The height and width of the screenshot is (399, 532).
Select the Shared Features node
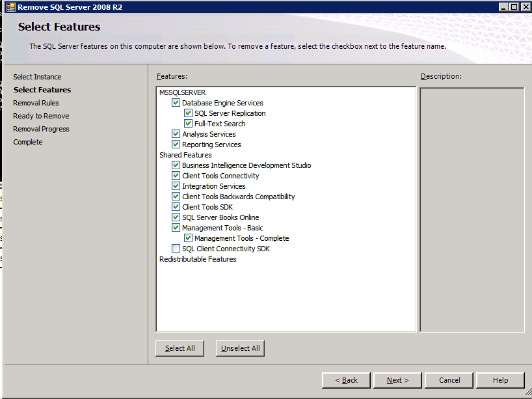tap(185, 155)
